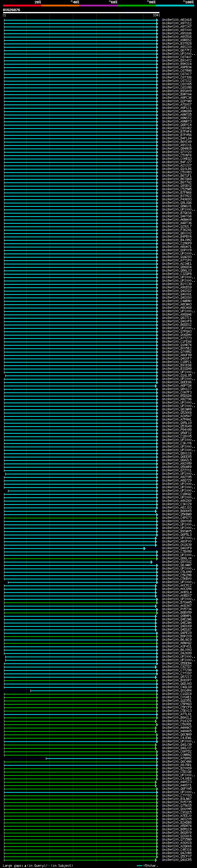
Task: Click label UniRef100_B4FL64
Action: [x=177, y=138]
